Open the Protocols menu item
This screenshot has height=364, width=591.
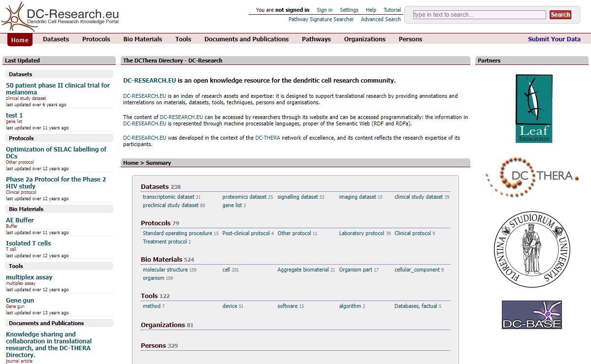click(x=96, y=39)
